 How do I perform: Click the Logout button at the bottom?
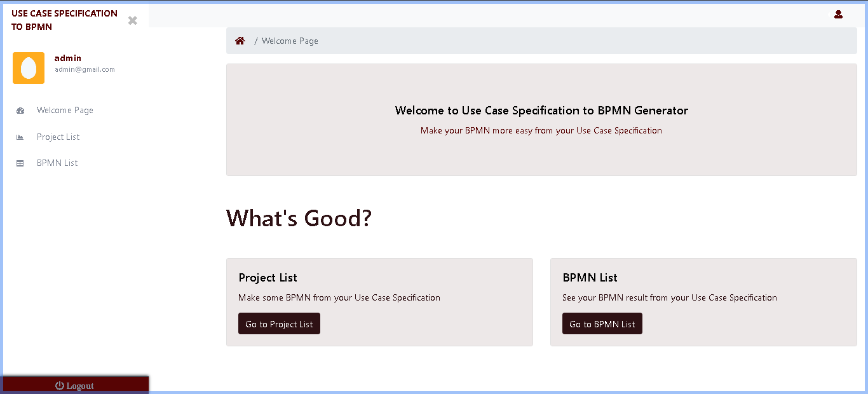[76, 384]
